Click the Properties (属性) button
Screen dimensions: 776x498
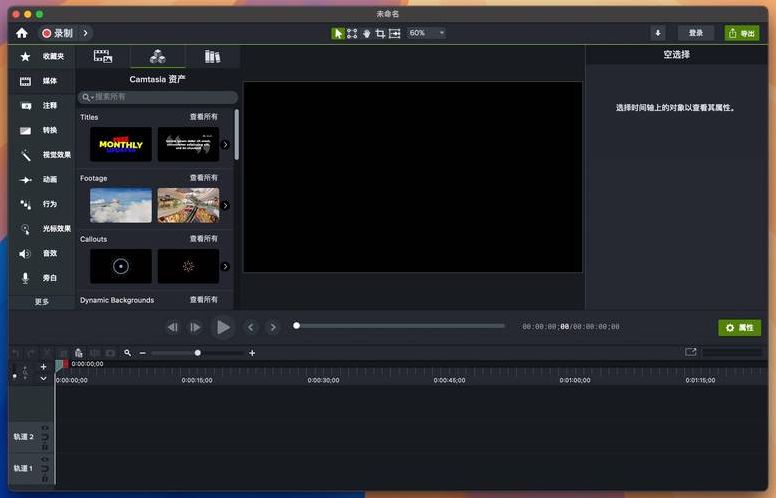(x=739, y=328)
